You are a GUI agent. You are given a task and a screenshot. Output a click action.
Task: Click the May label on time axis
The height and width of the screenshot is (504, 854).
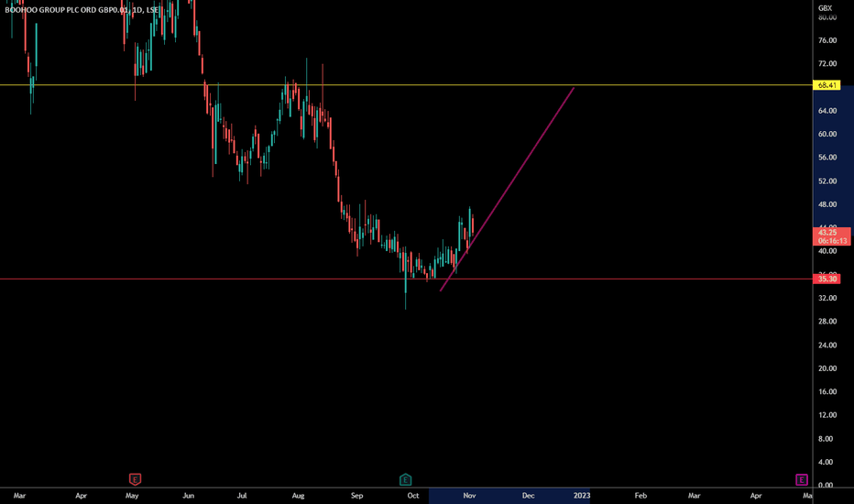click(x=132, y=496)
